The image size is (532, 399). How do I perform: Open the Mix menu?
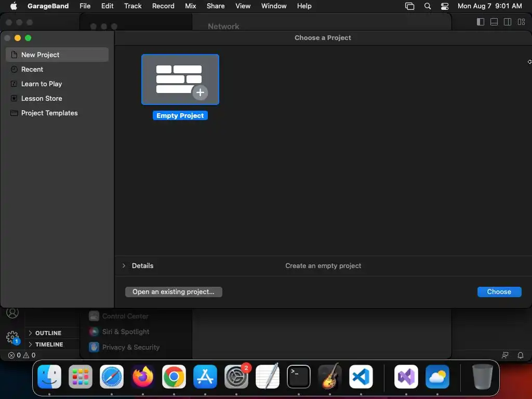pyautogui.click(x=190, y=6)
